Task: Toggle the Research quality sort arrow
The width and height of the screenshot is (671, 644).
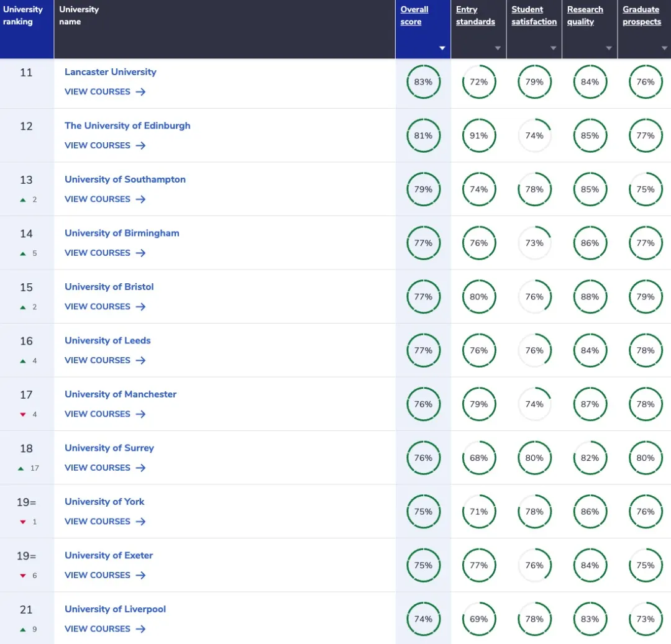Action: coord(609,48)
